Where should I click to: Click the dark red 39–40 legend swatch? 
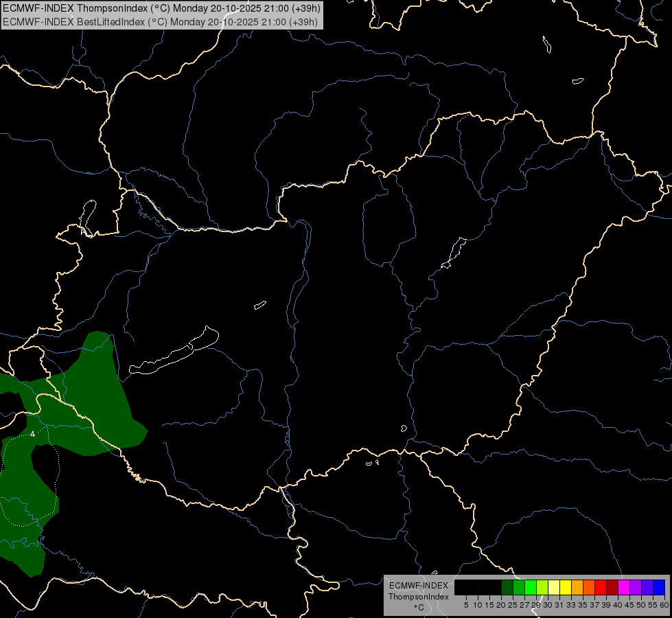(x=612, y=587)
